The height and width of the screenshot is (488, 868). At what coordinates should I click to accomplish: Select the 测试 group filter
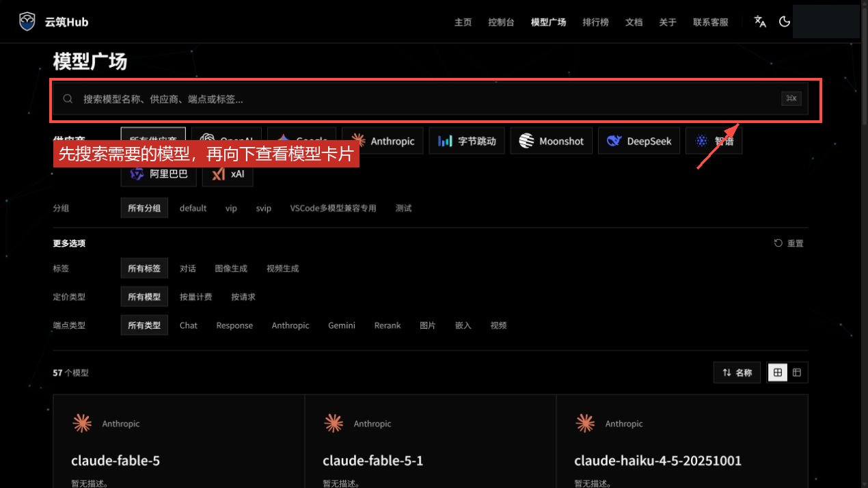pos(403,208)
